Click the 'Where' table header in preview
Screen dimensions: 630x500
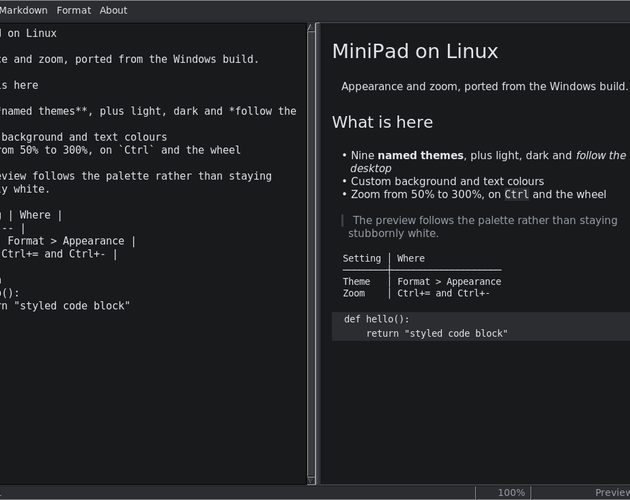coord(411,258)
